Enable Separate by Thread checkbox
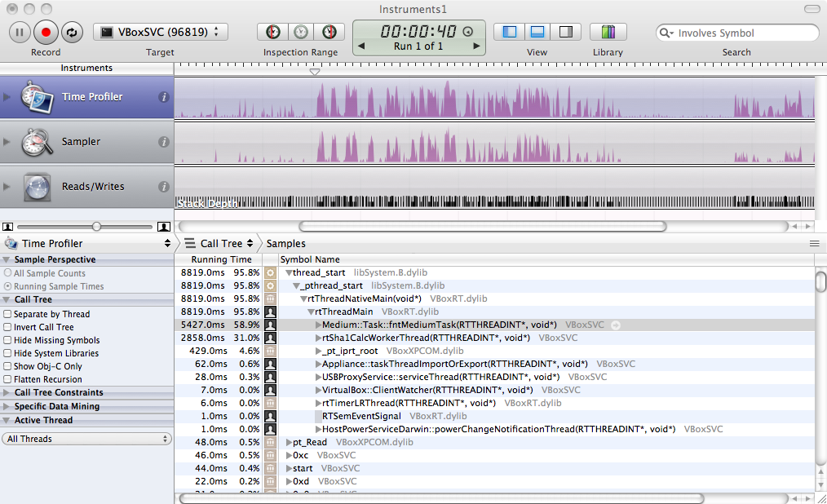Viewport: 827px width, 504px height. [x=8, y=314]
